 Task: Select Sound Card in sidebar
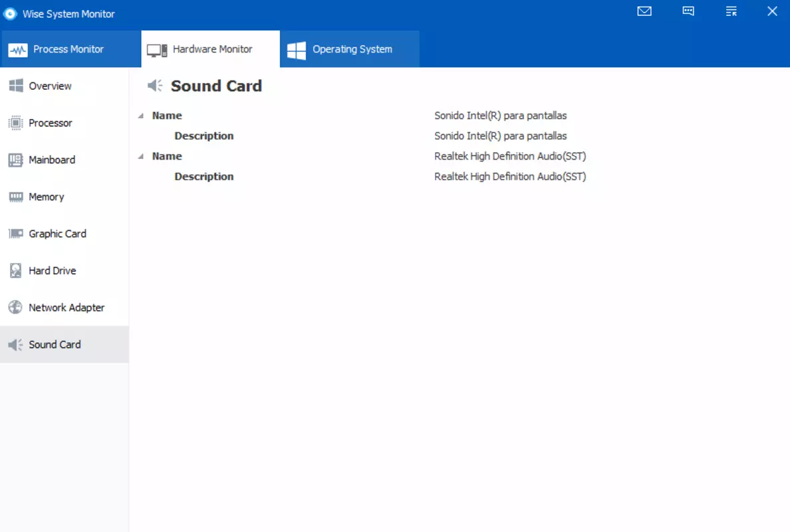pos(65,344)
